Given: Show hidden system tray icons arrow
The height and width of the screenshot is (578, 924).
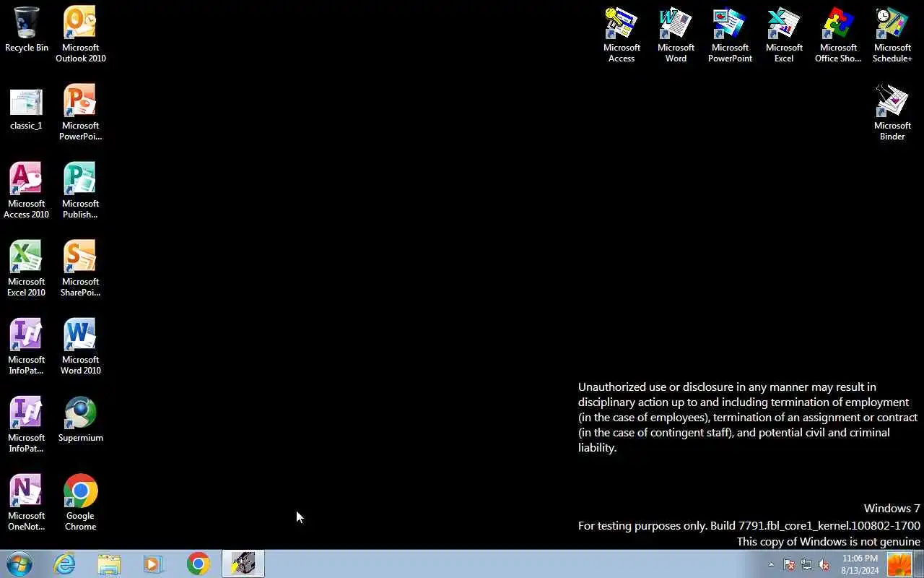Looking at the screenshot, I should point(771,564).
